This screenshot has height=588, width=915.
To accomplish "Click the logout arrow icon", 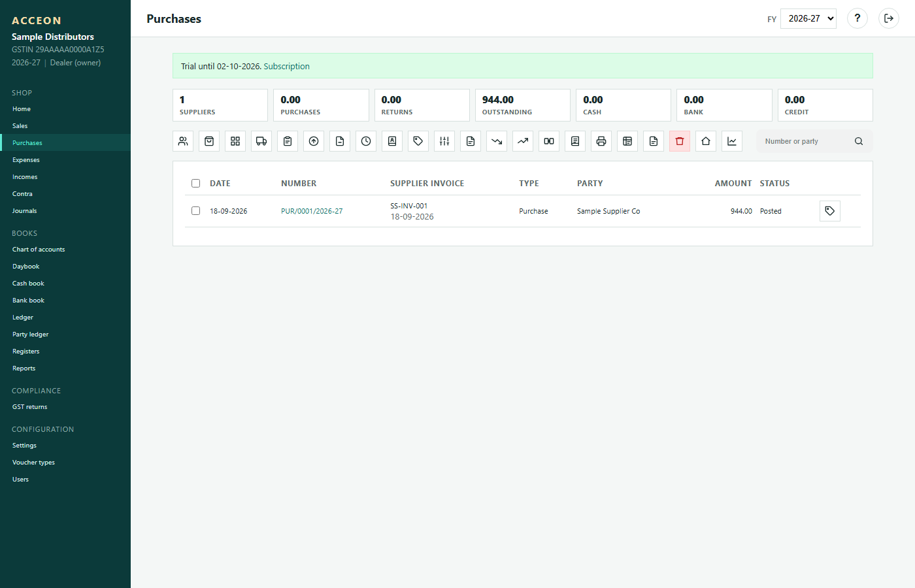I will tap(889, 18).
